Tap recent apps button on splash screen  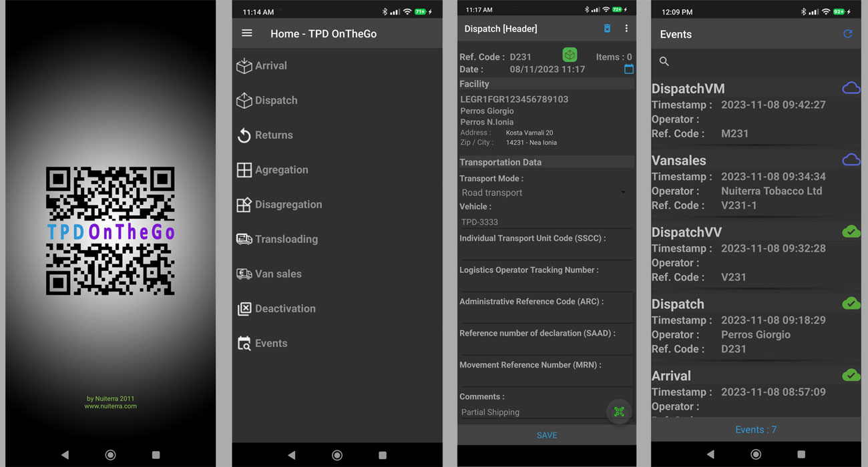pos(156,455)
